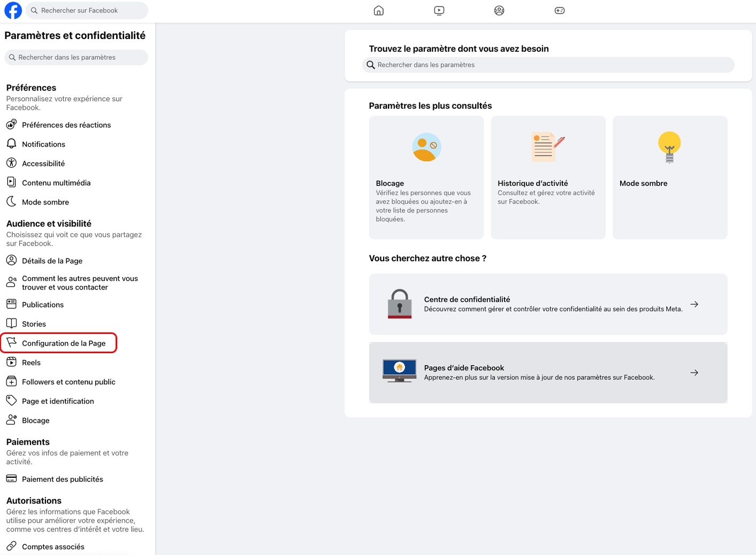Open Followers et contenu public settings
The height and width of the screenshot is (555, 756).
point(69,382)
